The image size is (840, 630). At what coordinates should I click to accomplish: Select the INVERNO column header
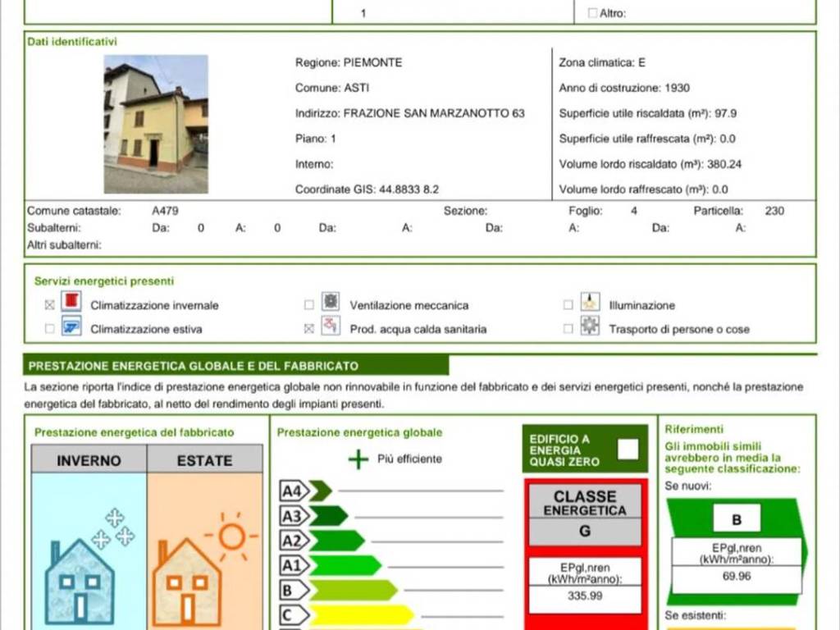(89, 460)
